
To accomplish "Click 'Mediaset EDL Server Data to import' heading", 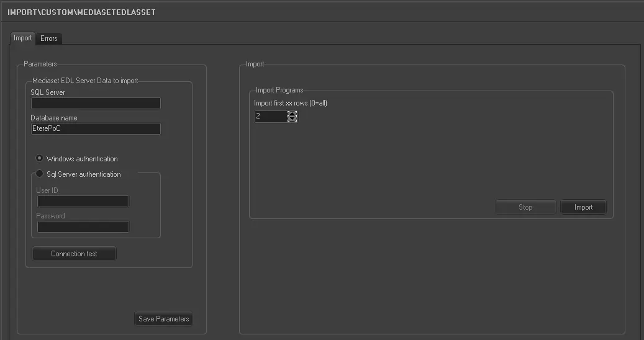I will point(84,81).
